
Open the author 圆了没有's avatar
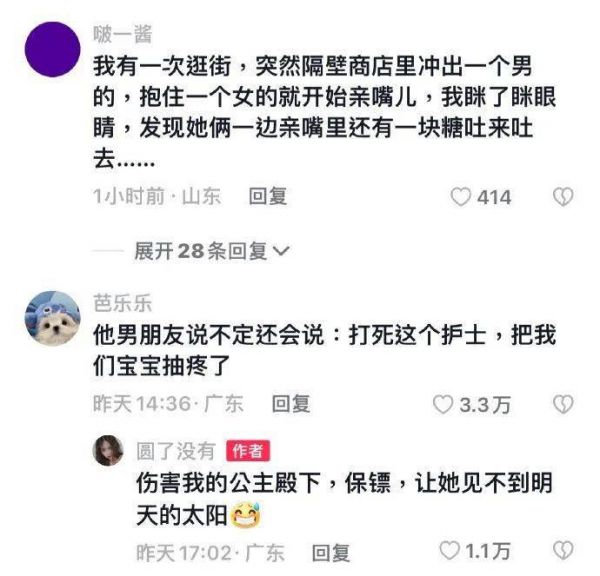[x=108, y=450]
